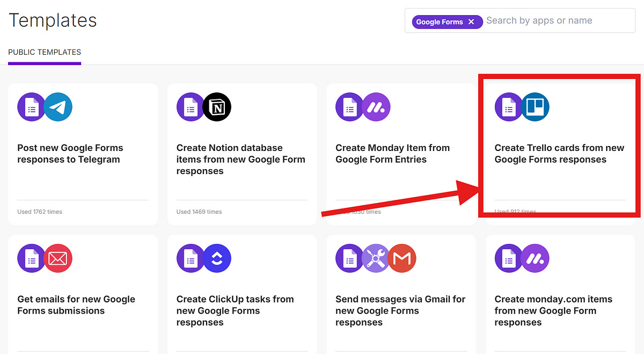
Task: Click 'Used 1469 times' text
Action: point(199,212)
